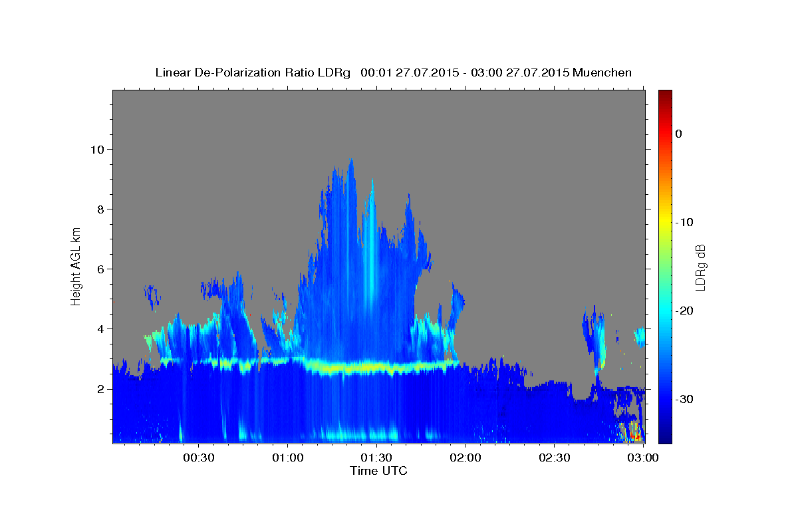The image size is (798, 532).
Task: Click the colorbar tick label '0'
Action: coord(679,134)
